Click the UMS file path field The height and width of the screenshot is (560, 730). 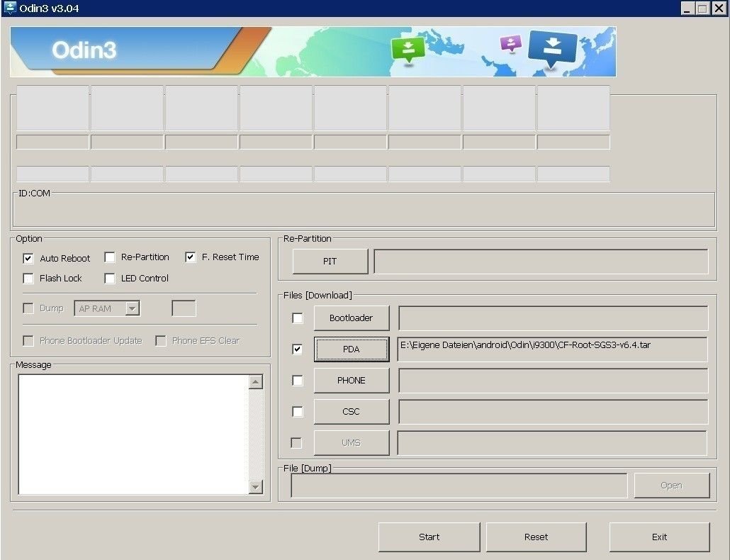(553, 443)
